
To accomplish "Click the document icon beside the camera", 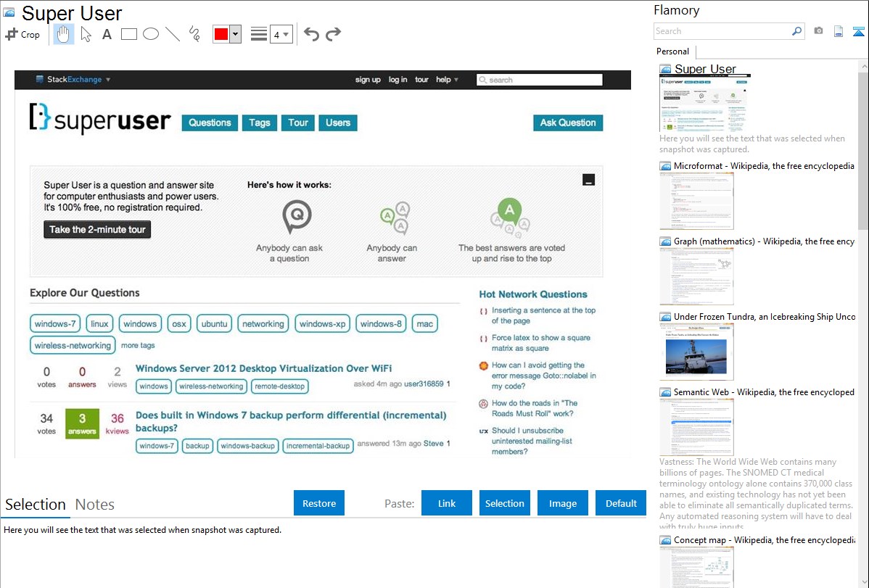I will 839,31.
